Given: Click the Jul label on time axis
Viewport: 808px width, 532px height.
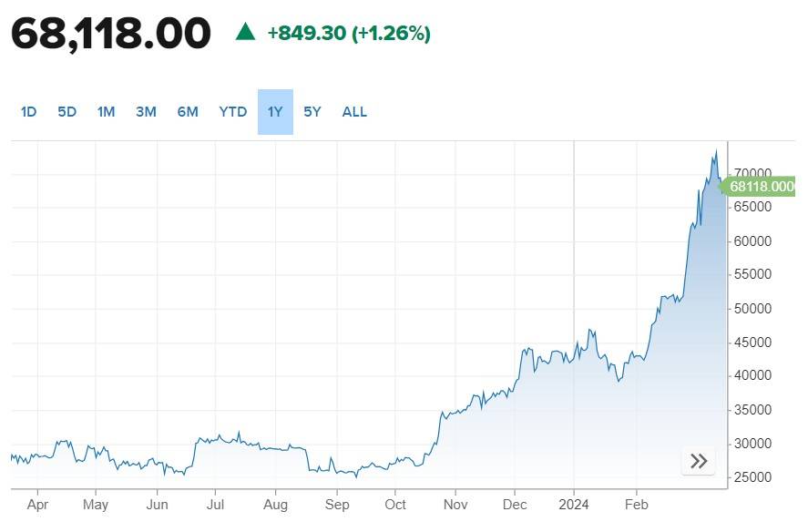Looking at the screenshot, I should pyautogui.click(x=215, y=504).
